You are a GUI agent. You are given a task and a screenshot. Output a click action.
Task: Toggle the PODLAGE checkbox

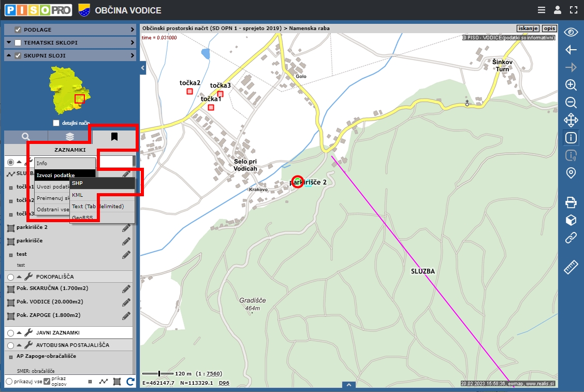coord(18,30)
